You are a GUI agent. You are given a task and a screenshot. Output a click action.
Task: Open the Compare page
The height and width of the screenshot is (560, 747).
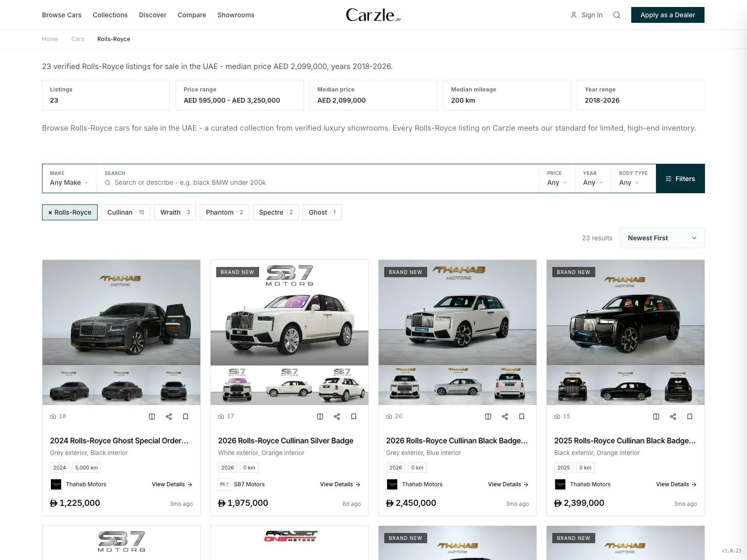[192, 15]
